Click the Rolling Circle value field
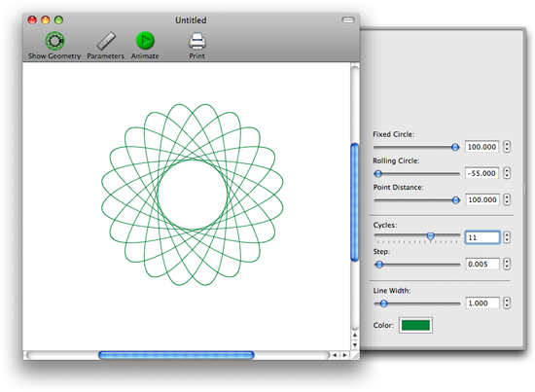 481,173
